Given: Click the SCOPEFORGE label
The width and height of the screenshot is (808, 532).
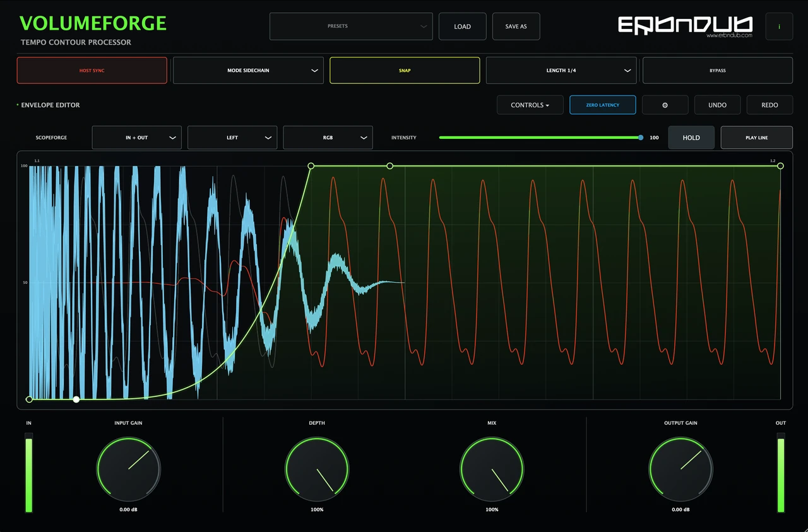Looking at the screenshot, I should tap(51, 138).
